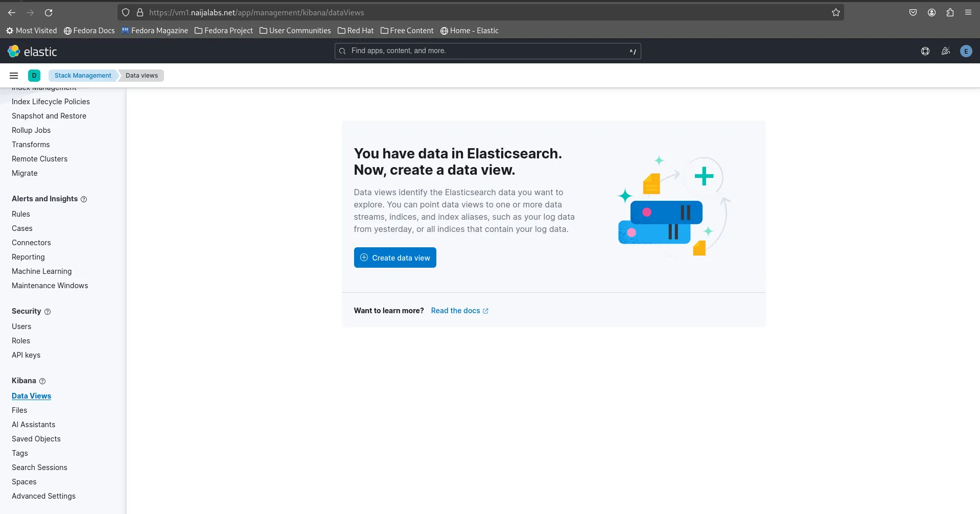Open API keys under Security

pyautogui.click(x=26, y=355)
